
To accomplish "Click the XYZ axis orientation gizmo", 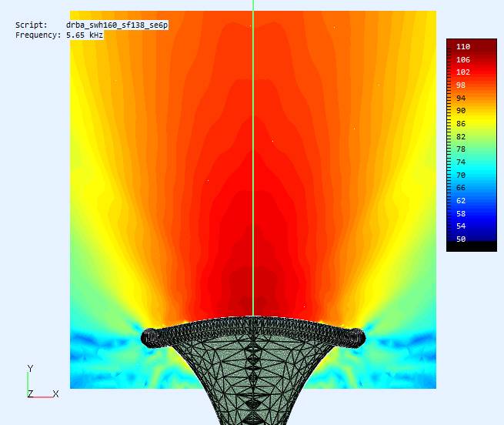I will (42, 382).
